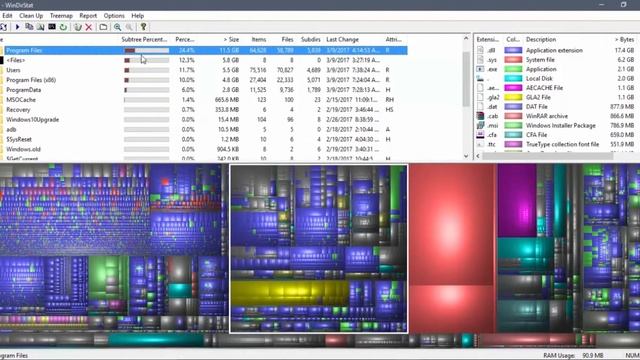Open the Help menu
The width and height of the screenshot is (640, 360).
138,16
